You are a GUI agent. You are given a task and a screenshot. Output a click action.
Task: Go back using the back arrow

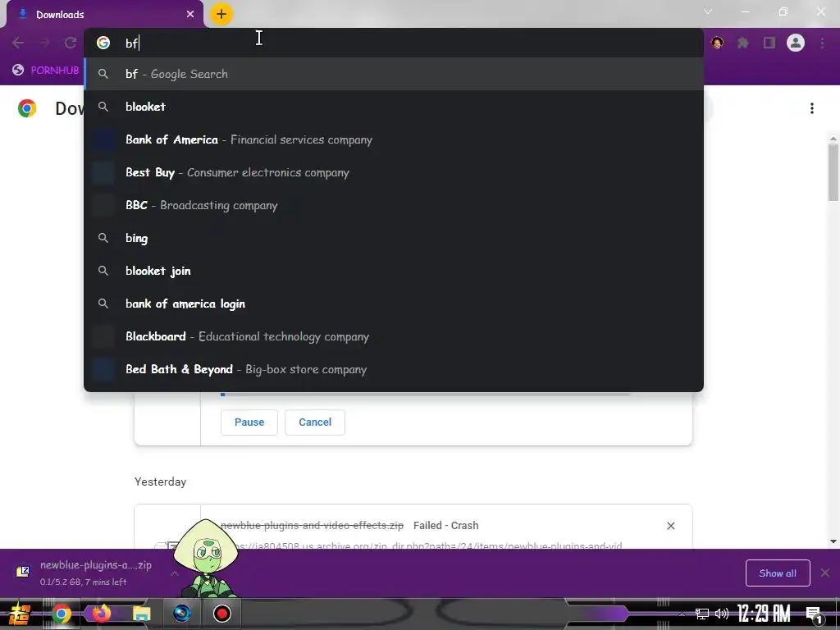18,43
